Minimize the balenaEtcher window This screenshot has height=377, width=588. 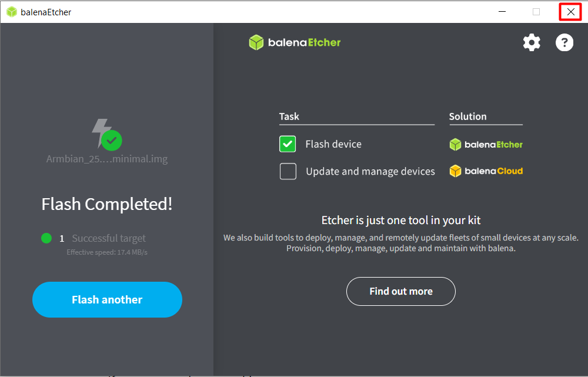(x=502, y=12)
